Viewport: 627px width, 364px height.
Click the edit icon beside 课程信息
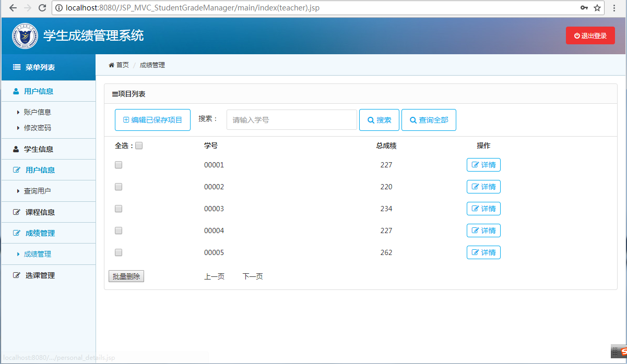pyautogui.click(x=16, y=212)
